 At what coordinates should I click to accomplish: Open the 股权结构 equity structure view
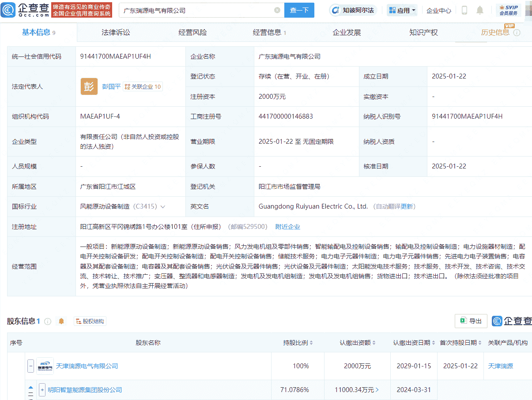[x=90, y=321]
